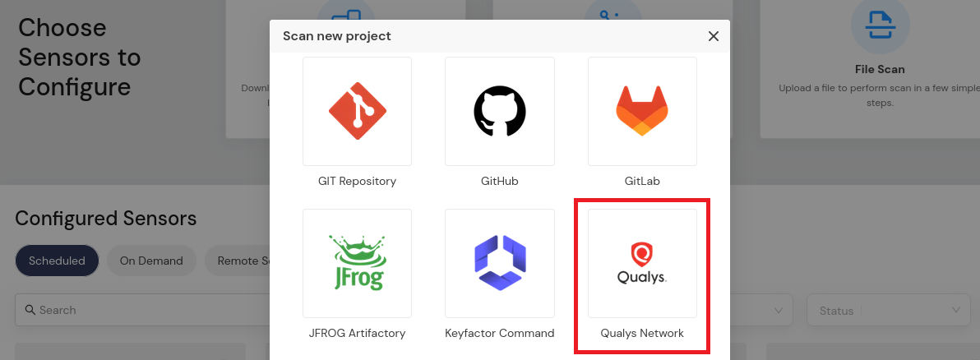Pick the GitLab fox logo

point(642,111)
